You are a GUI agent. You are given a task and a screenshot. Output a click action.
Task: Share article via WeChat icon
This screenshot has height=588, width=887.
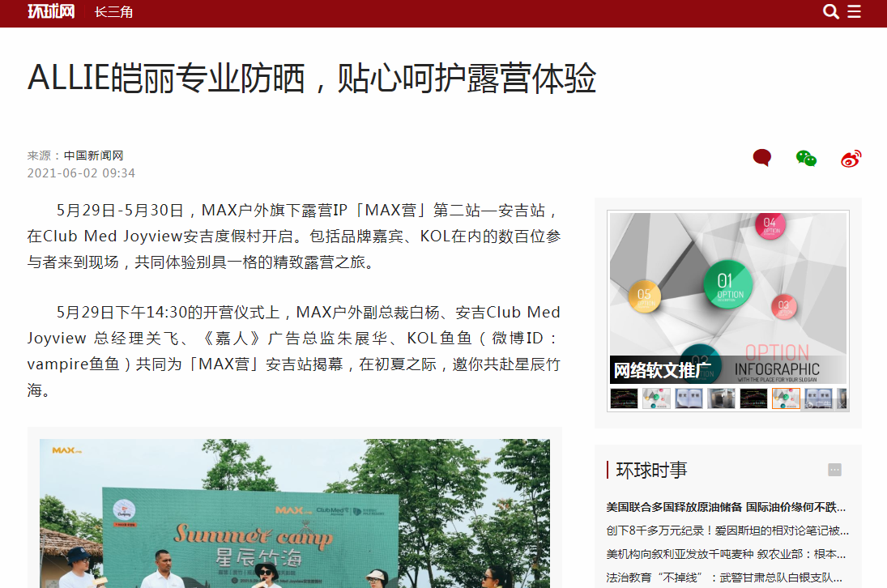click(x=806, y=158)
